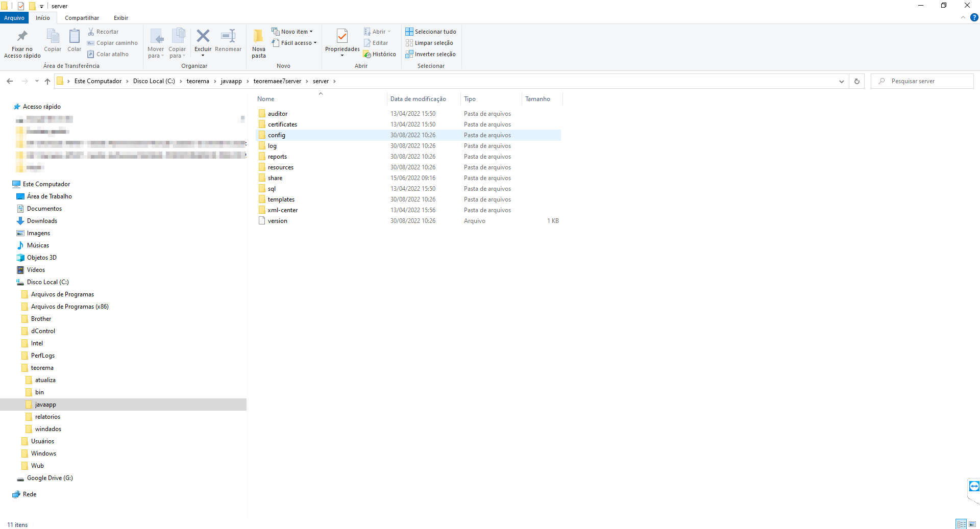Switch to details view icon in status bar
This screenshot has width=980, height=529.
[x=961, y=524]
